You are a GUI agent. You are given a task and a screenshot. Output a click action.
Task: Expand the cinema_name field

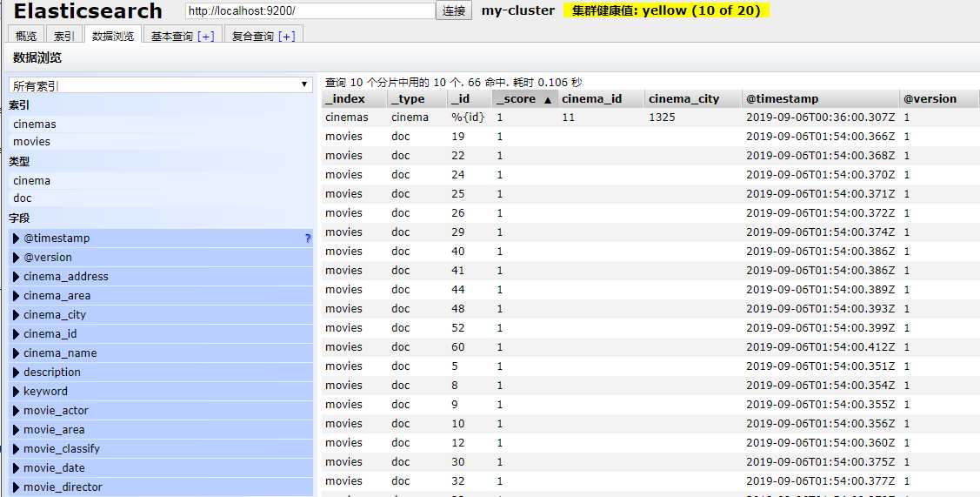point(17,353)
